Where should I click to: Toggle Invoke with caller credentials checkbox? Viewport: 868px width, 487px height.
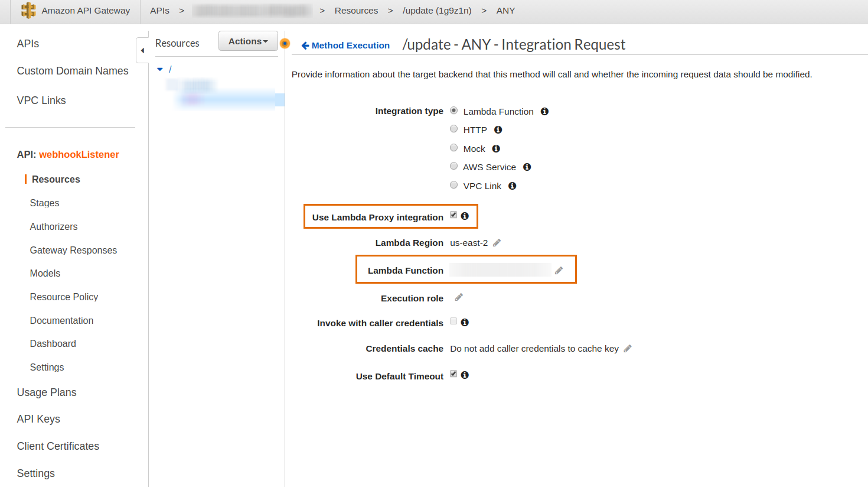tap(453, 321)
